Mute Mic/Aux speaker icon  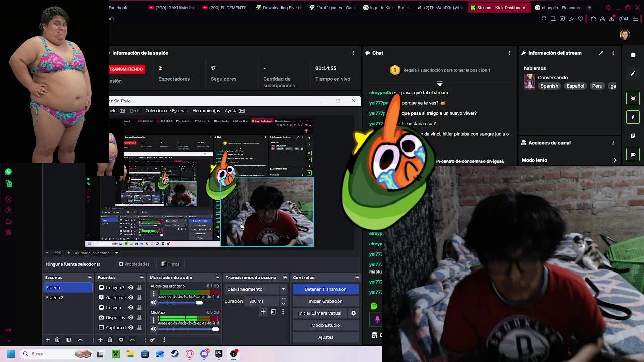[154, 329]
